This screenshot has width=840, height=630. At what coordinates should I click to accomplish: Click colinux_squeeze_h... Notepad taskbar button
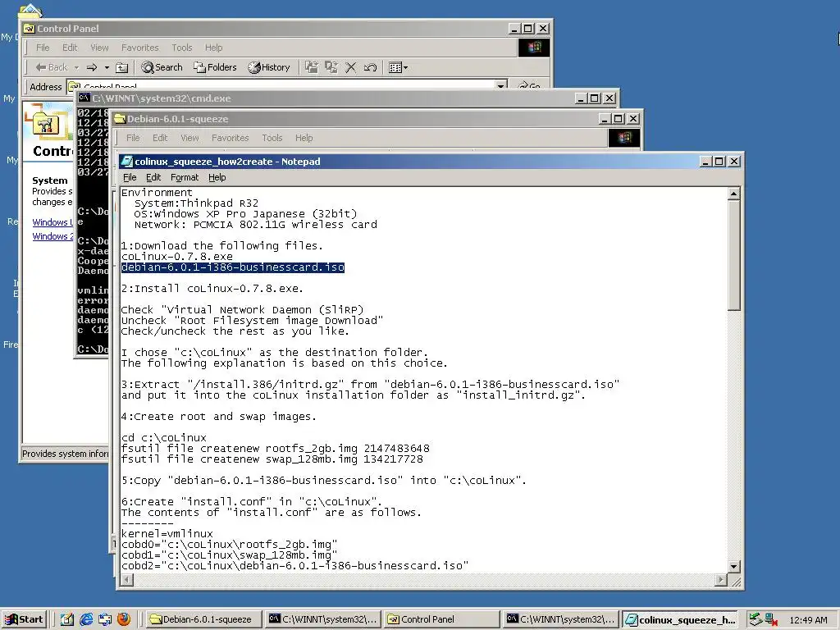pos(680,619)
